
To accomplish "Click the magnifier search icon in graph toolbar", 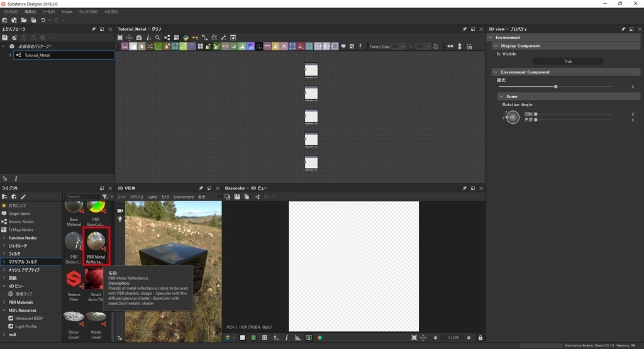I will tap(157, 38).
